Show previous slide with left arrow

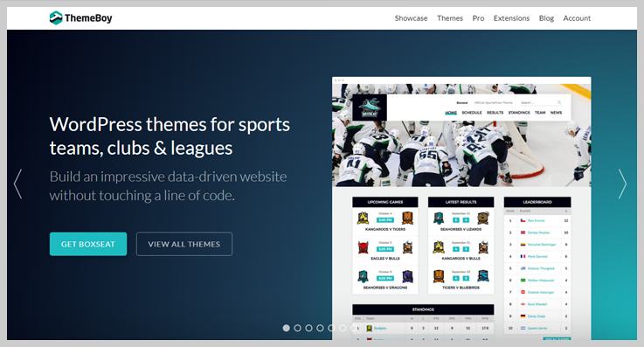[x=17, y=184]
